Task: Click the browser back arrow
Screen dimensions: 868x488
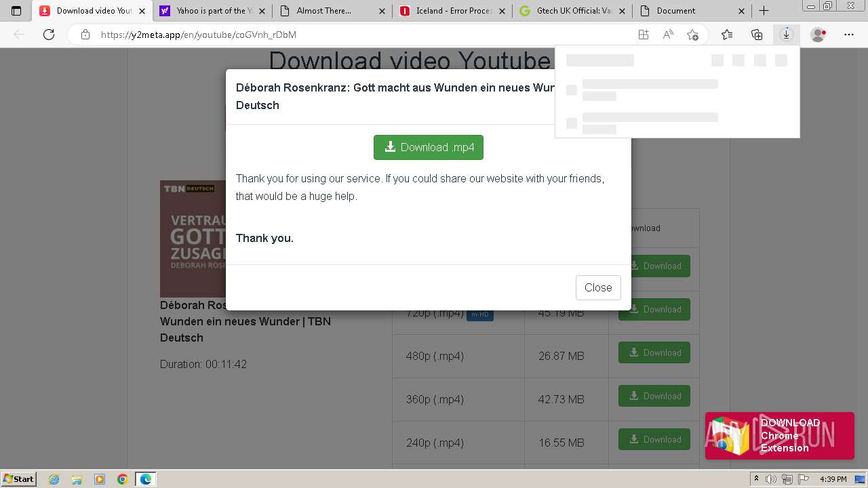Action: [x=19, y=35]
